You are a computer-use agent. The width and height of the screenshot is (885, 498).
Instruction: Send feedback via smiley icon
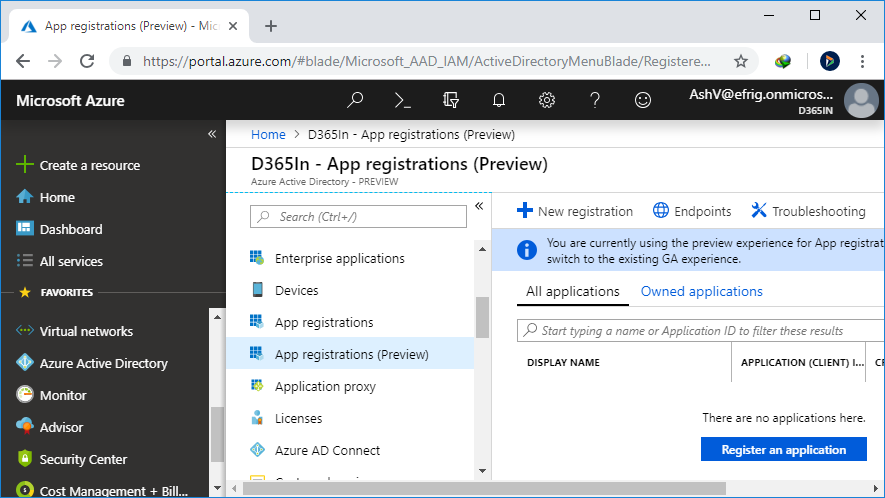642,100
